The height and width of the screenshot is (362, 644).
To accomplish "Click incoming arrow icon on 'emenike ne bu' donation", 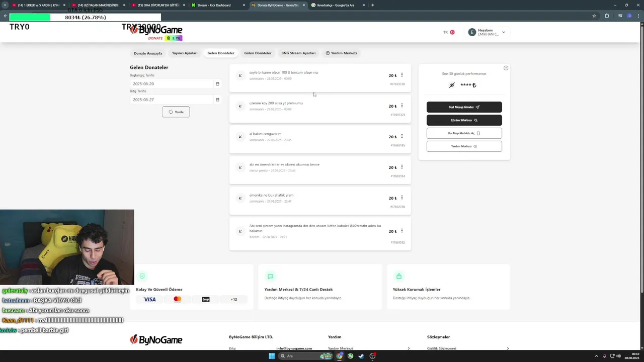I will click(240, 198).
